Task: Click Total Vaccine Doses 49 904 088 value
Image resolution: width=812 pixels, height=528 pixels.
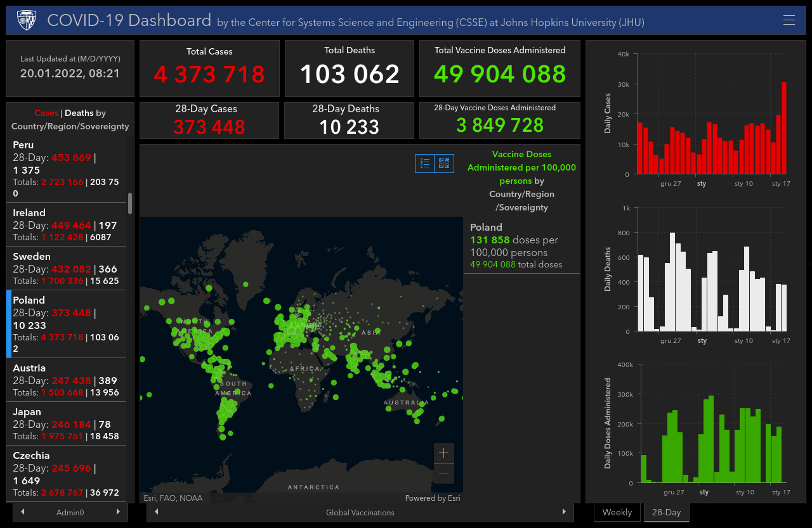Action: coord(500,74)
